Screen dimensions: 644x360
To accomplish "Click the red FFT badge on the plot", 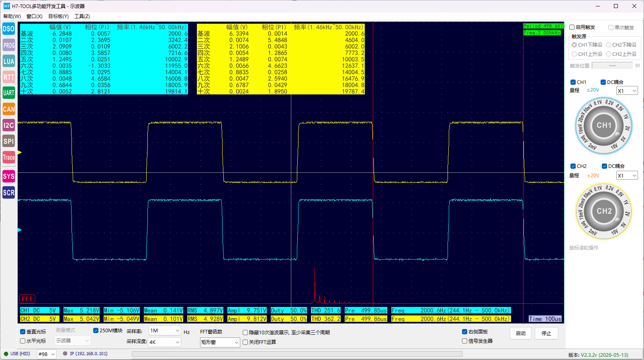I will click(27, 299).
